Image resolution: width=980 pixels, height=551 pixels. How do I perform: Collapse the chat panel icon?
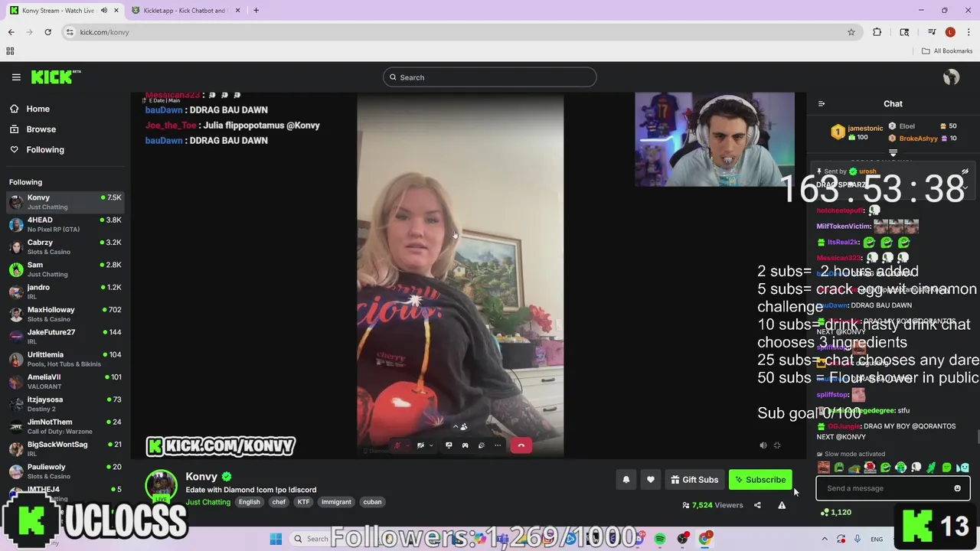(822, 104)
